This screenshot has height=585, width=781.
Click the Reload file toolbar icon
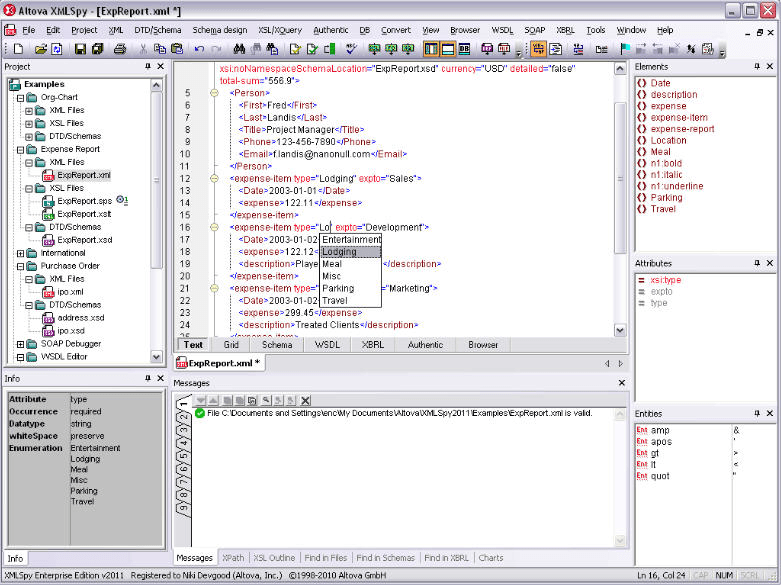(x=57, y=49)
